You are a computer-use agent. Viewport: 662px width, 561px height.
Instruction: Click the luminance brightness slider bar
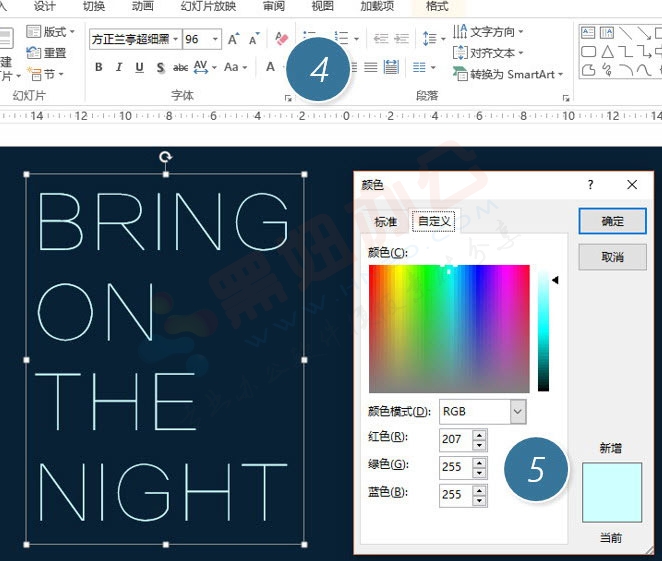[543, 328]
